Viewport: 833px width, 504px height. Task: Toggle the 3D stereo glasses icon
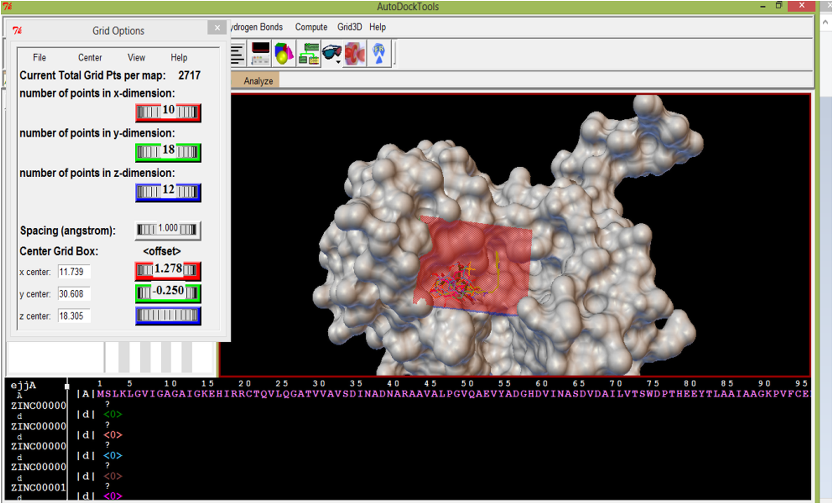pyautogui.click(x=331, y=53)
